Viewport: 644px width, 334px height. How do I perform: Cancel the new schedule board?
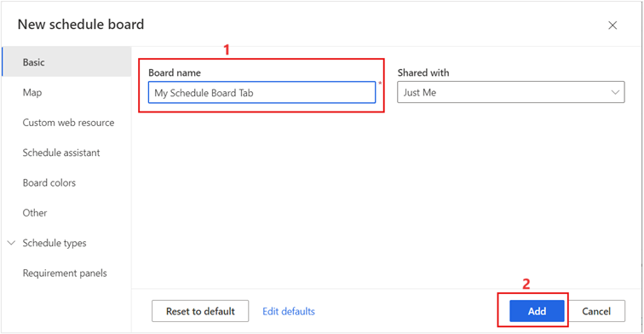coord(596,311)
